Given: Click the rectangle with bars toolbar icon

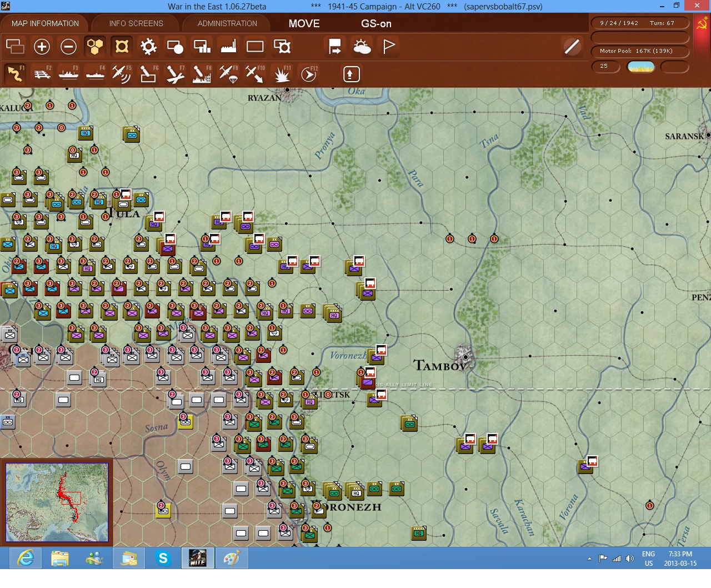Looking at the screenshot, I should [x=202, y=46].
